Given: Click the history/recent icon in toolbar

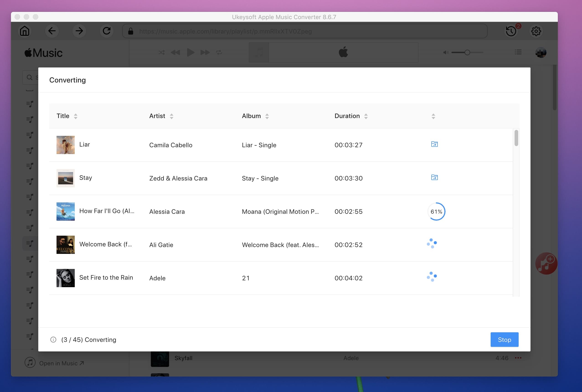Looking at the screenshot, I should pos(510,31).
